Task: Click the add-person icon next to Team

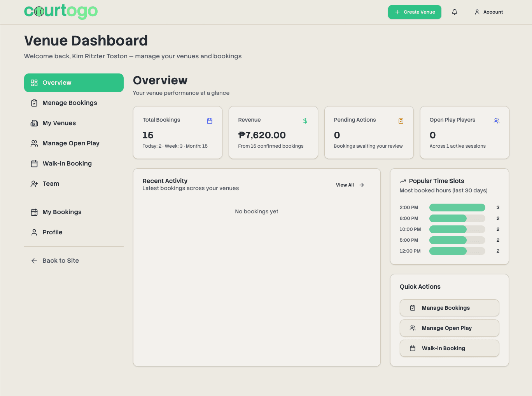Action: pos(34,183)
